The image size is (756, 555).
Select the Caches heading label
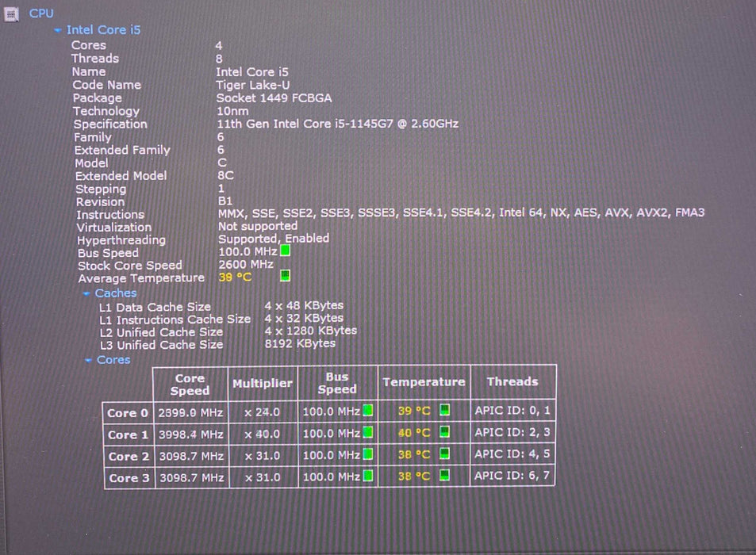tap(116, 293)
